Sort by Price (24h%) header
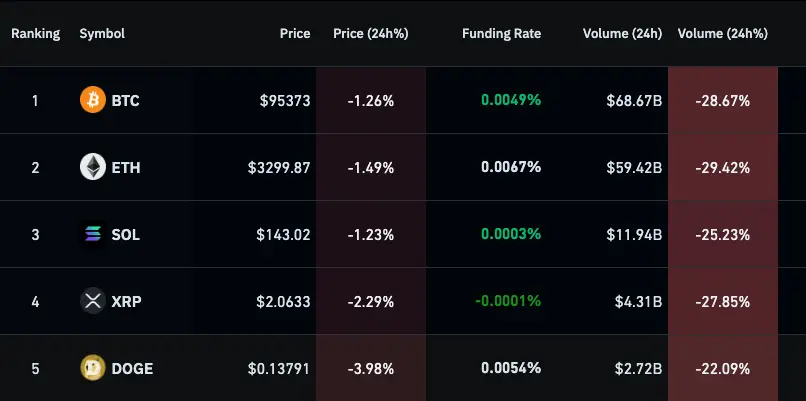The width and height of the screenshot is (806, 401). tap(371, 33)
